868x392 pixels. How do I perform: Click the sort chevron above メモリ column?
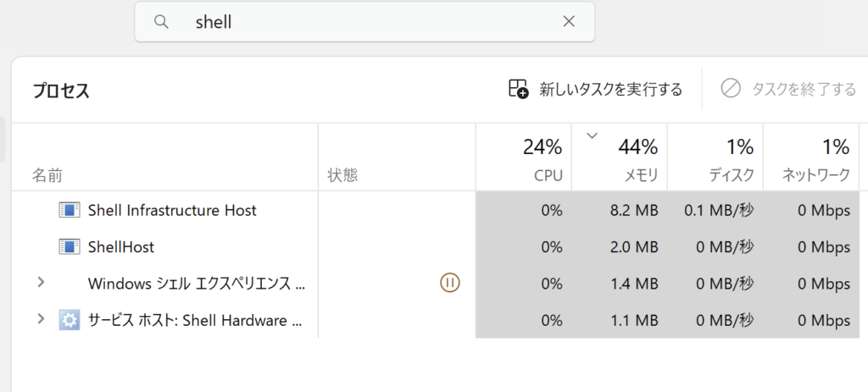point(592,135)
